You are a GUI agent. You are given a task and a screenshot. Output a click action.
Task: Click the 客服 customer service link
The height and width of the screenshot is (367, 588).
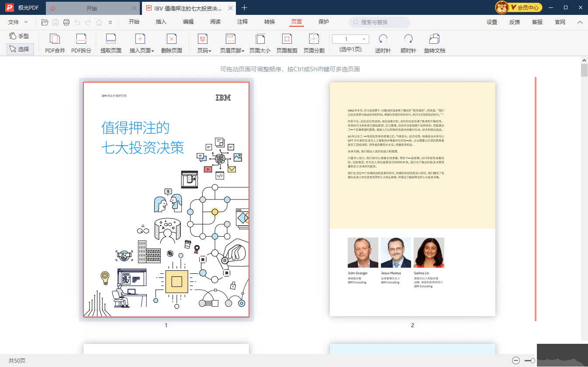pyautogui.click(x=537, y=22)
